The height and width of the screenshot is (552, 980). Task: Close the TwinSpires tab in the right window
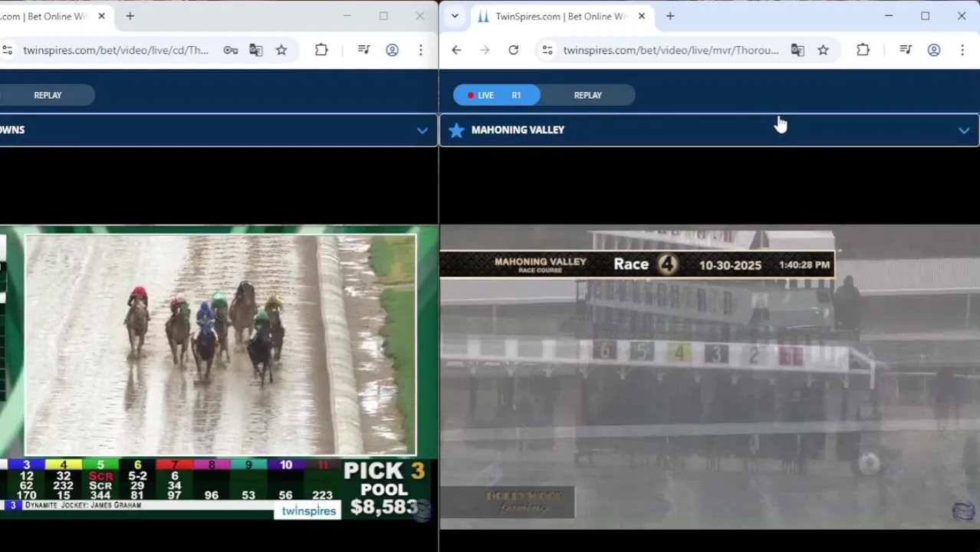[x=642, y=15]
